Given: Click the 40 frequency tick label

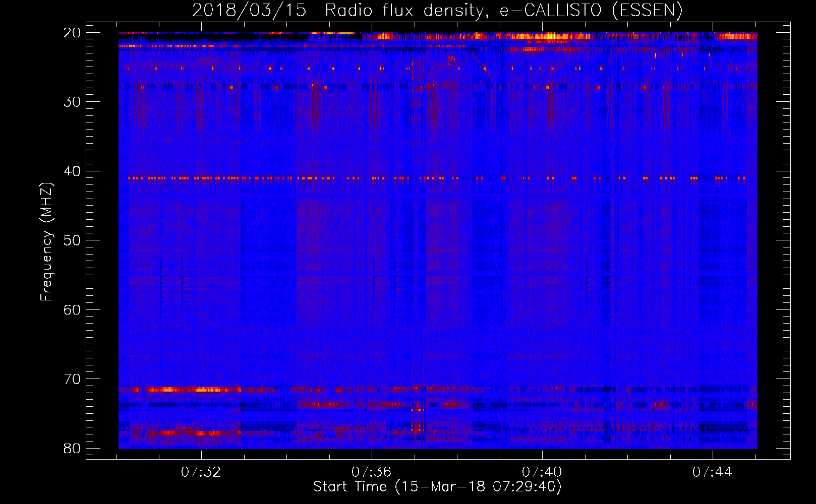Looking at the screenshot, I should 73,171.
